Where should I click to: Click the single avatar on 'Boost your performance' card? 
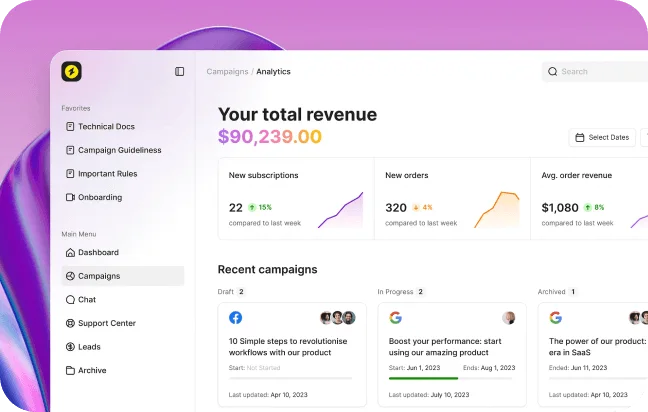[x=509, y=317]
